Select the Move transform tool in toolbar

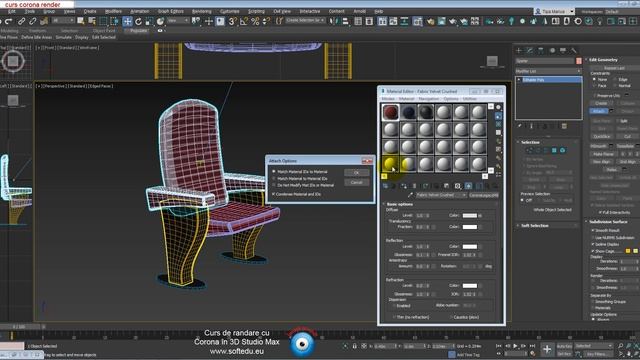(127, 21)
